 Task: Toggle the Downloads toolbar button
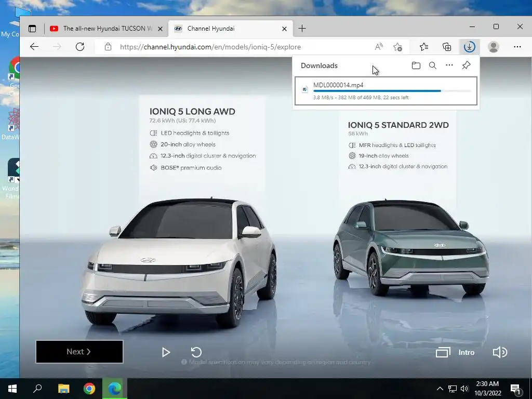point(470,47)
